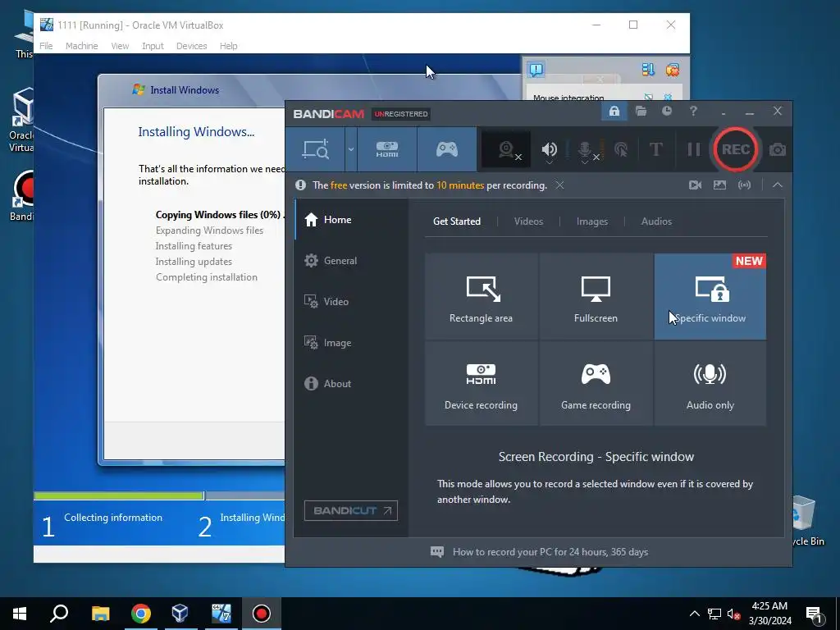
Task: Choose the Audio only recording tile
Action: click(710, 384)
